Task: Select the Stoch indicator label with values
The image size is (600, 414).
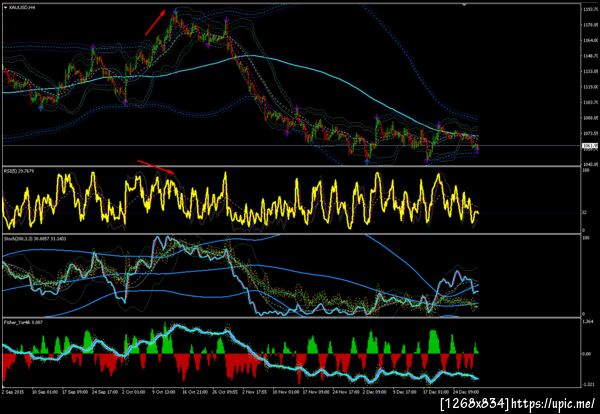Action: coord(35,238)
